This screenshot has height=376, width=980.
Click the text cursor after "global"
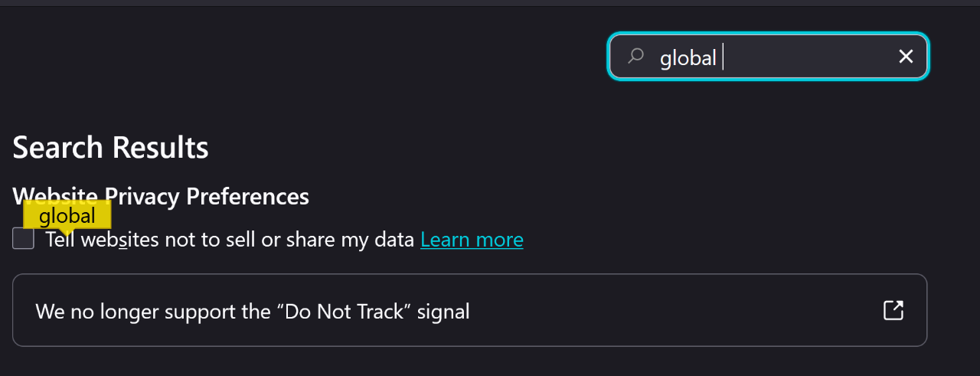pyautogui.click(x=723, y=57)
